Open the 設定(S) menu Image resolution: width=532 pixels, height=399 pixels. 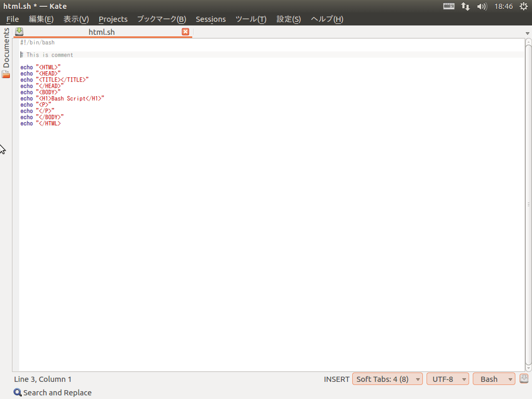pos(289,19)
